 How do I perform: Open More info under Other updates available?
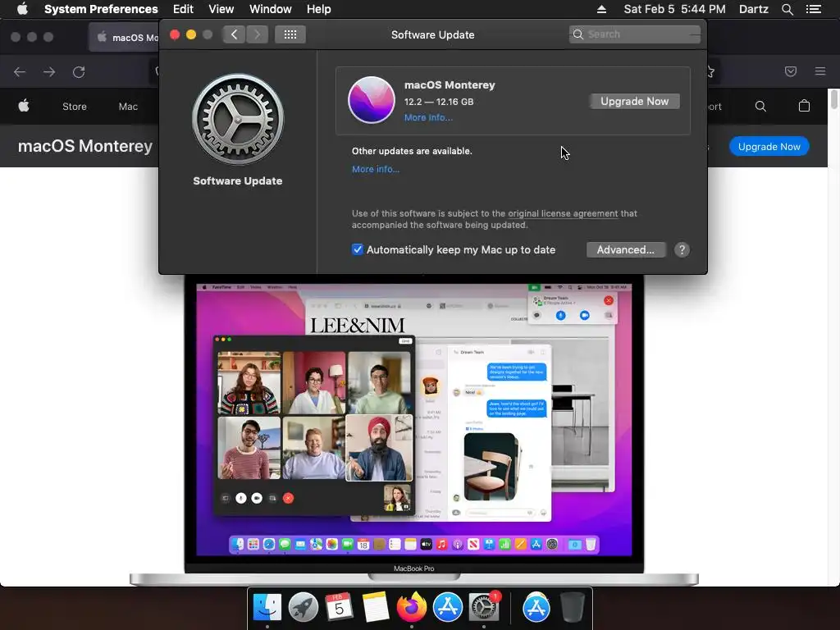pos(376,169)
